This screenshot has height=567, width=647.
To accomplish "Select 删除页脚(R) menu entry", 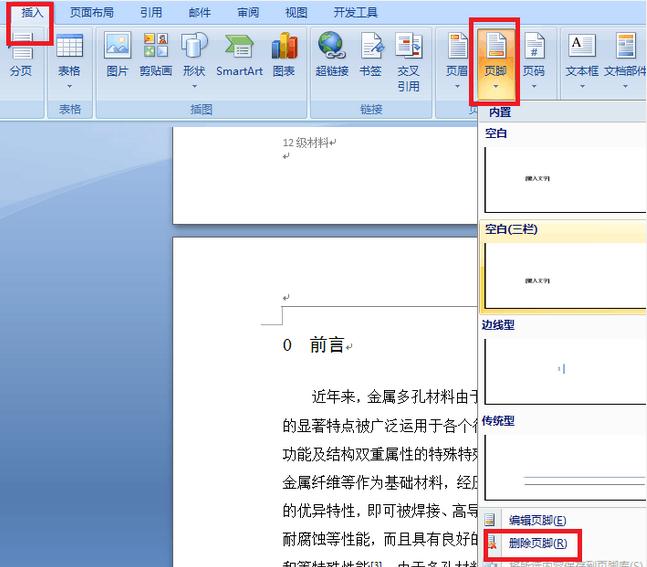I will [x=538, y=543].
